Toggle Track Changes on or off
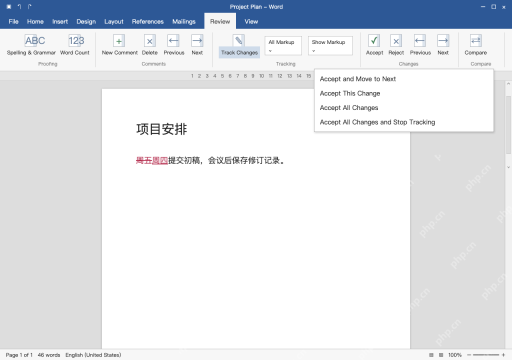This screenshot has height=360, width=512. click(239, 46)
